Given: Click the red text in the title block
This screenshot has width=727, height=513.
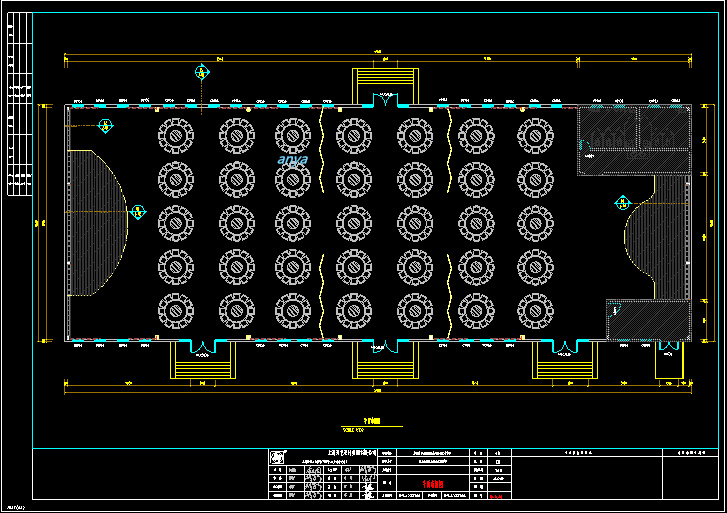Looking at the screenshot, I should (x=432, y=480).
